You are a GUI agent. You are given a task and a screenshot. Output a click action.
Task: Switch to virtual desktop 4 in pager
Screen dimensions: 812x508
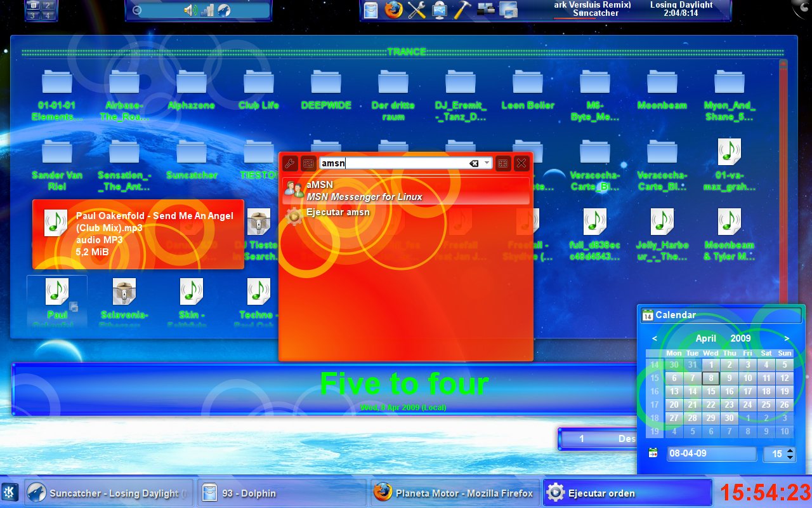[49, 15]
